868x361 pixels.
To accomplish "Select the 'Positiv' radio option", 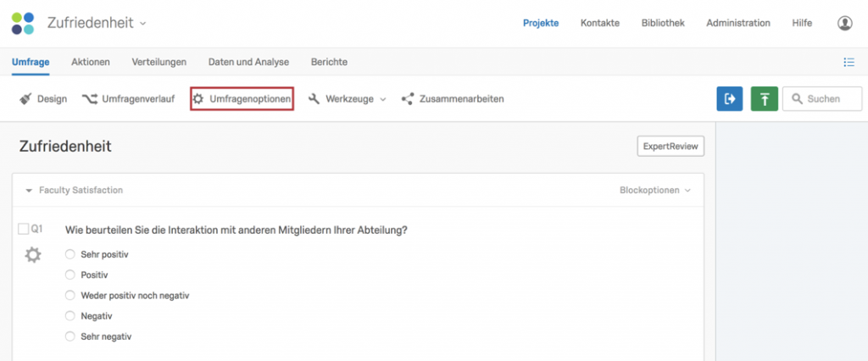I will click(70, 275).
